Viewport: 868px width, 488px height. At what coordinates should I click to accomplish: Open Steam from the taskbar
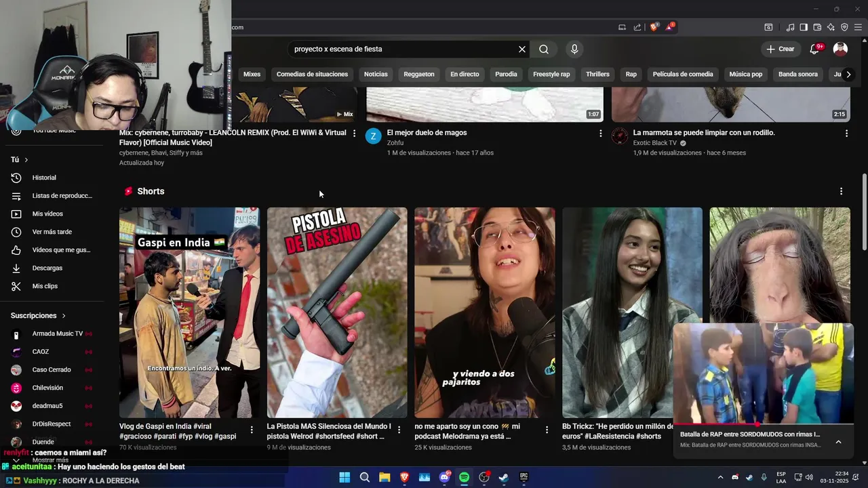(504, 477)
